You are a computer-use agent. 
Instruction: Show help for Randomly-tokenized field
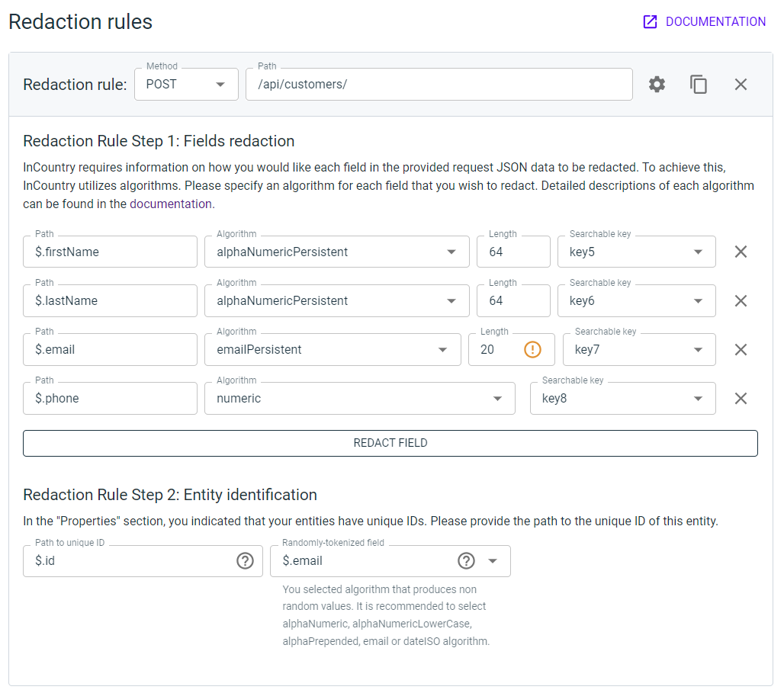(466, 561)
